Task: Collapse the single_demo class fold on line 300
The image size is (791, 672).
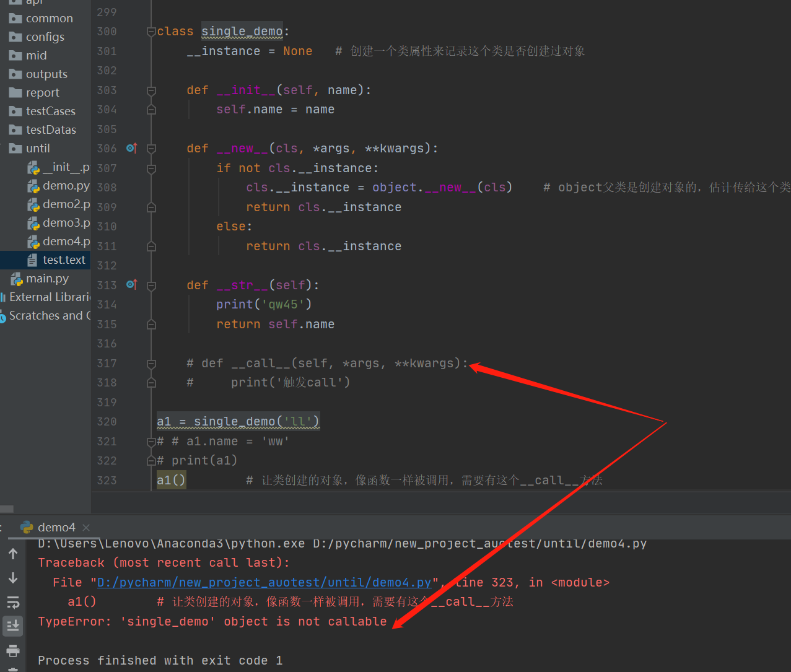Action: click(x=151, y=32)
